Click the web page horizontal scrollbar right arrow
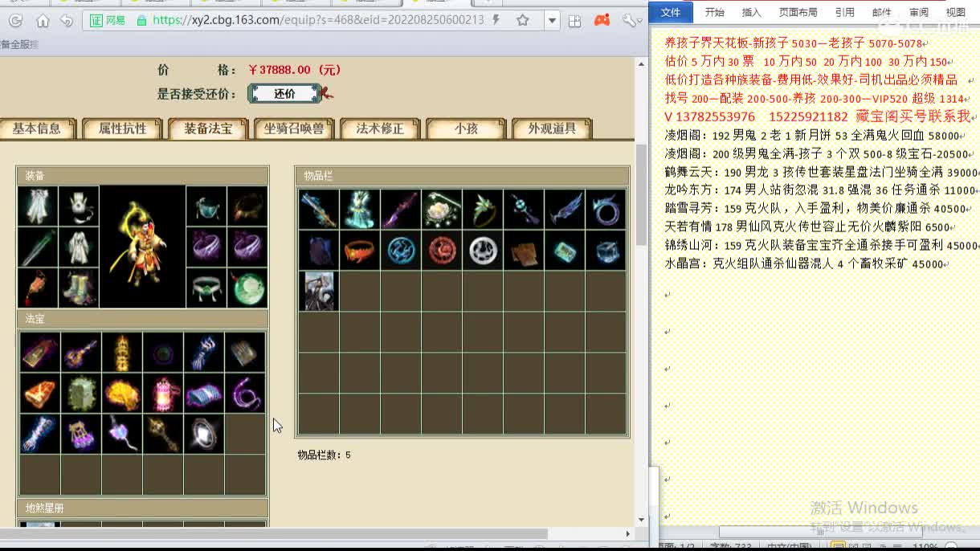The height and width of the screenshot is (551, 980). pos(628,533)
